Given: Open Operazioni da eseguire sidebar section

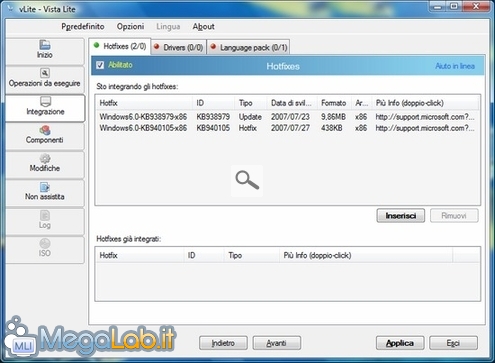Looking at the screenshot, I should [45, 80].
